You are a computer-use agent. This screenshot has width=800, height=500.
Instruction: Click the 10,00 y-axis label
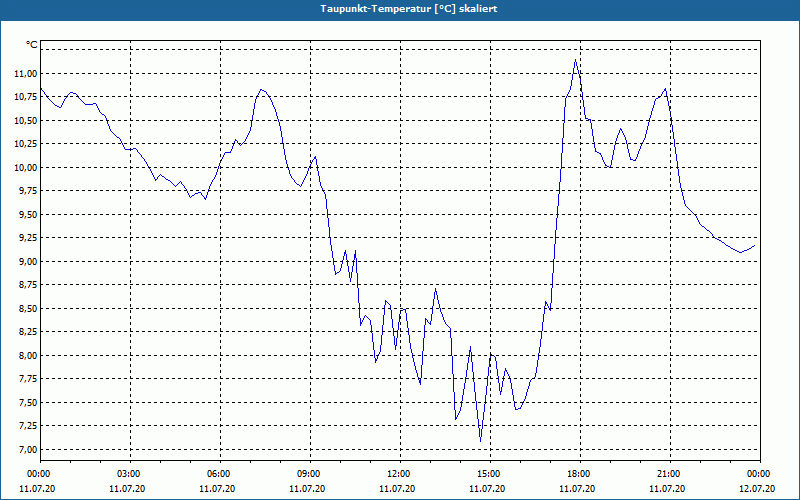pos(27,167)
